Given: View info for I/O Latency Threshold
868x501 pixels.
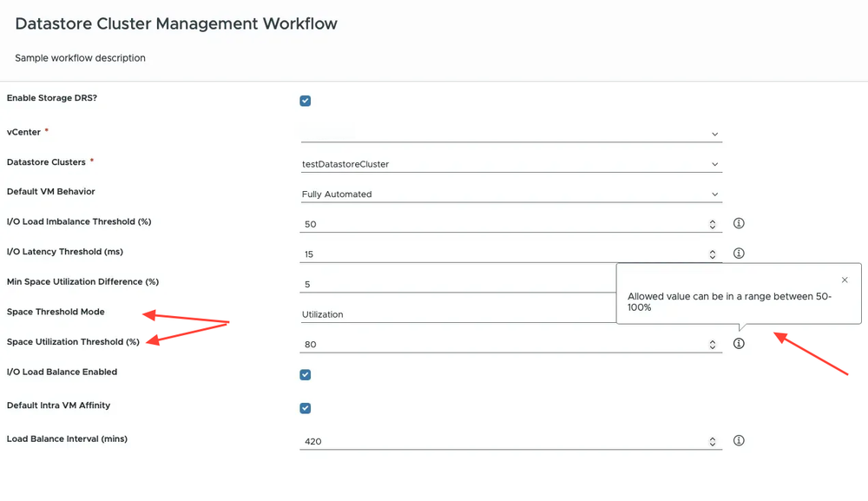Looking at the screenshot, I should (x=739, y=253).
